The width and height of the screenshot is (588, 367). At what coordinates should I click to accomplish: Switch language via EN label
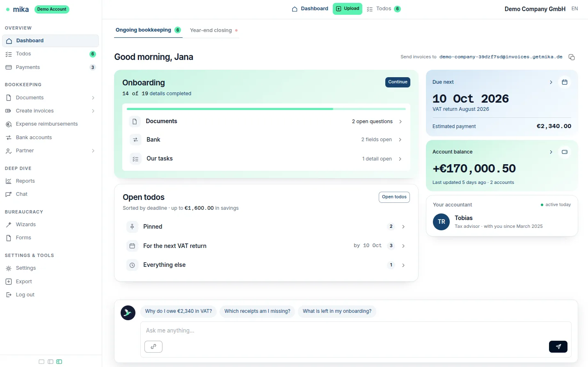(x=574, y=9)
